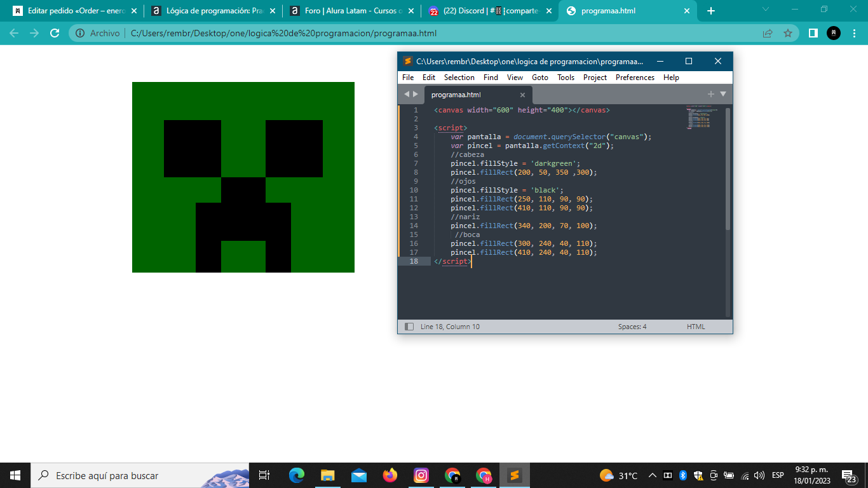The height and width of the screenshot is (488, 868).
Task: Reload the programaa.html page
Action: click(x=55, y=33)
